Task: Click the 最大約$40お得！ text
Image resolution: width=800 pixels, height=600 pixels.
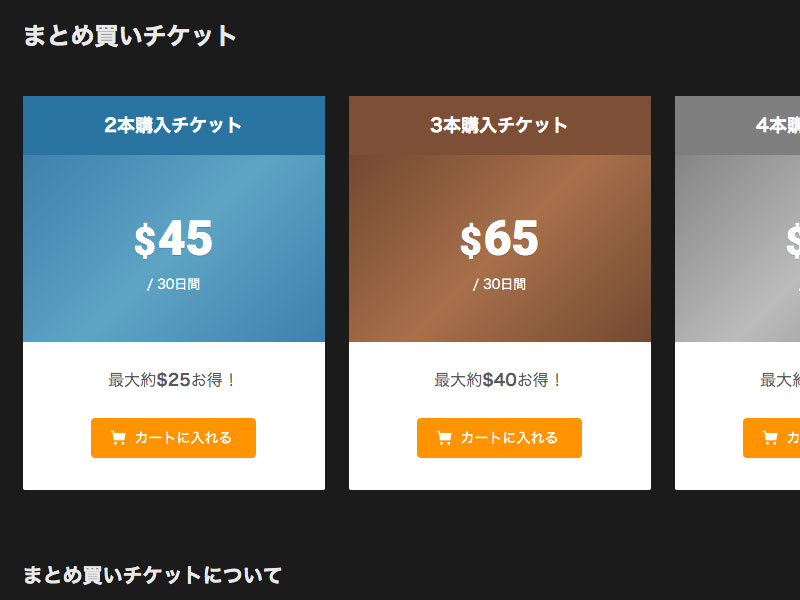Action: coord(498,380)
